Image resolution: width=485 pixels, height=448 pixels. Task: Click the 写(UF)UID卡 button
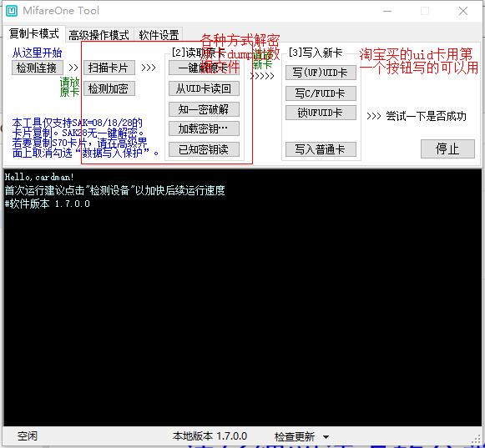coord(321,73)
